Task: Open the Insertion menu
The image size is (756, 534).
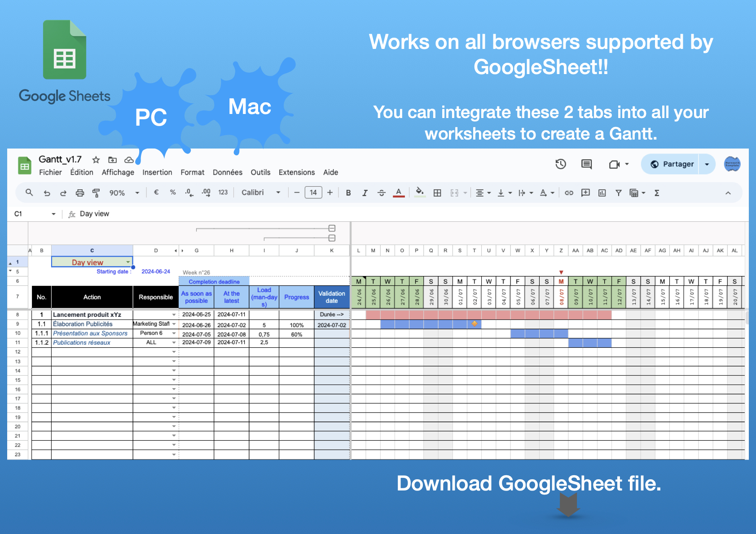Action: pos(157,172)
